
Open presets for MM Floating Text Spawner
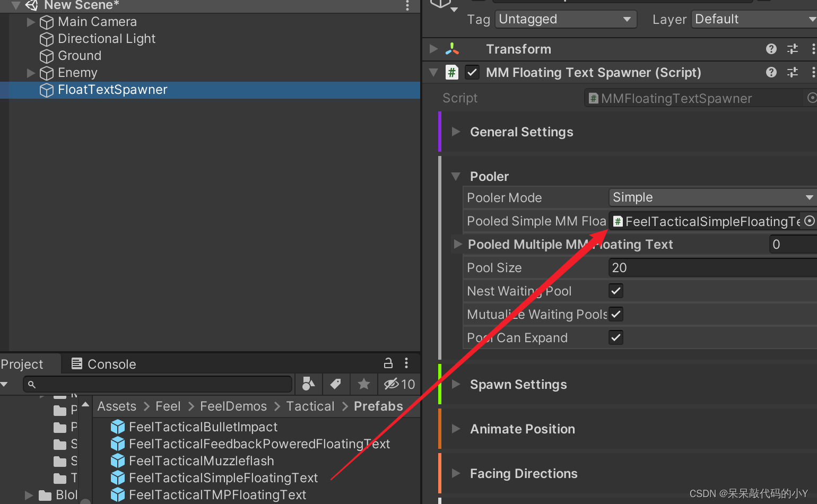[x=792, y=72]
